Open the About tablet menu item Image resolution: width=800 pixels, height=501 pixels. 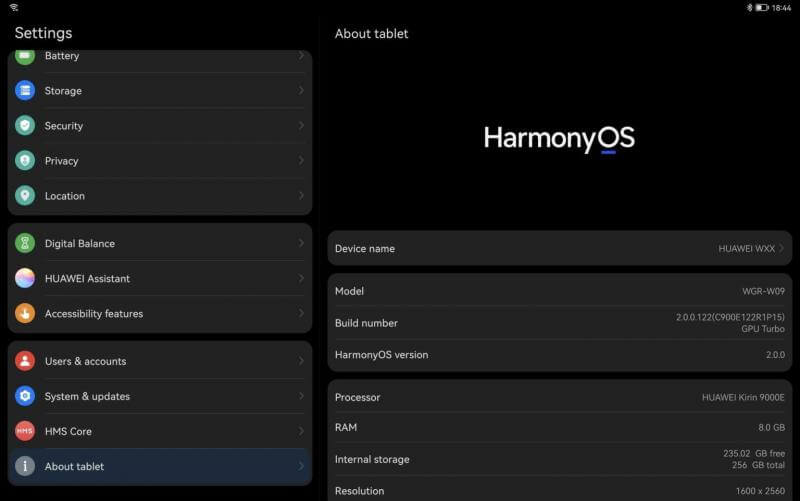(x=160, y=467)
